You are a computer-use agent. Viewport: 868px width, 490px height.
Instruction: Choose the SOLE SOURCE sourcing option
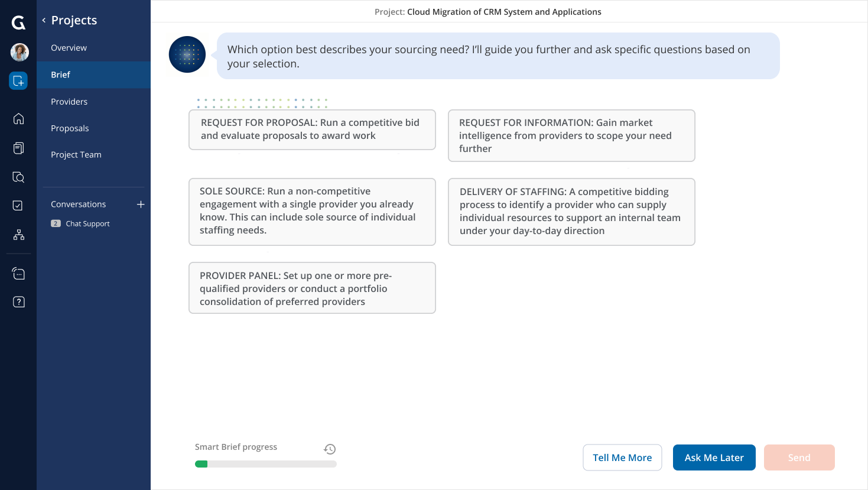point(312,211)
